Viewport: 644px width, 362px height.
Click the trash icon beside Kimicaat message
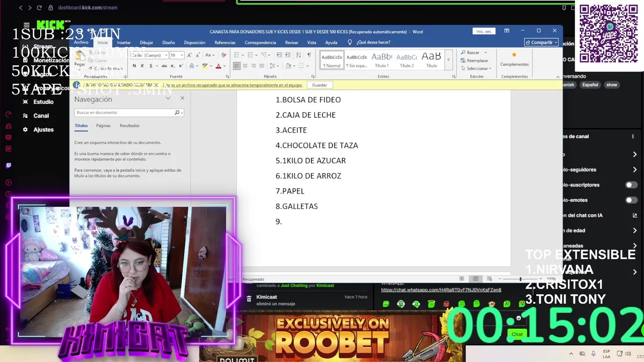pos(249,299)
